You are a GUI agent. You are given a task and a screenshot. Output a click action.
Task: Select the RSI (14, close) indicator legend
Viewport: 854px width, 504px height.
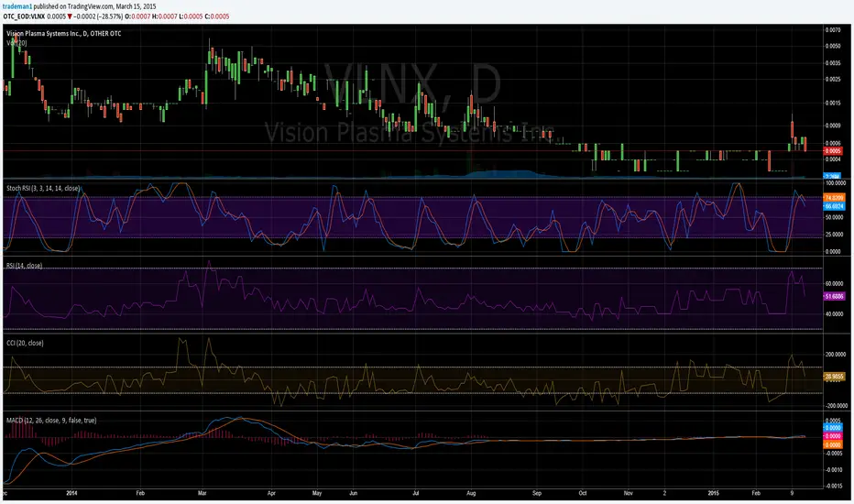point(25,266)
